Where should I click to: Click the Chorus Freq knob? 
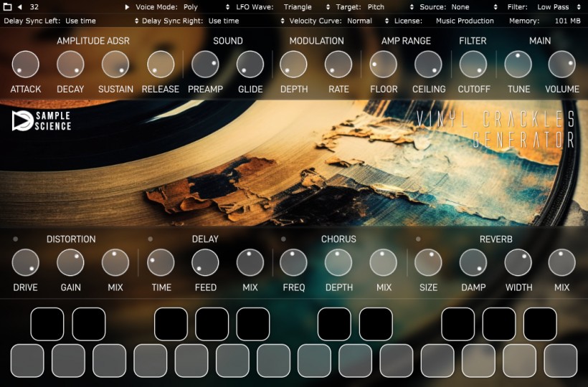click(x=293, y=263)
